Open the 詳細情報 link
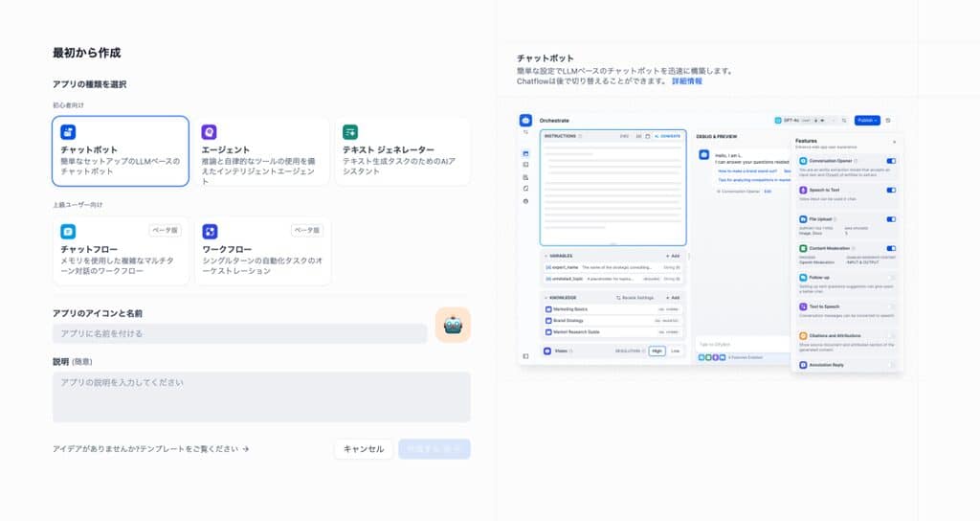This screenshot has width=980, height=521. coord(687,81)
